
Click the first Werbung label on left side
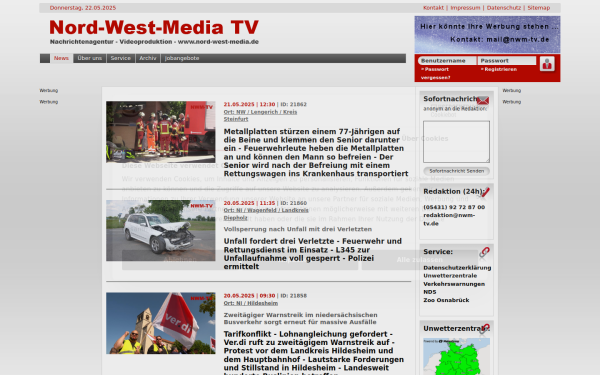[x=49, y=91]
